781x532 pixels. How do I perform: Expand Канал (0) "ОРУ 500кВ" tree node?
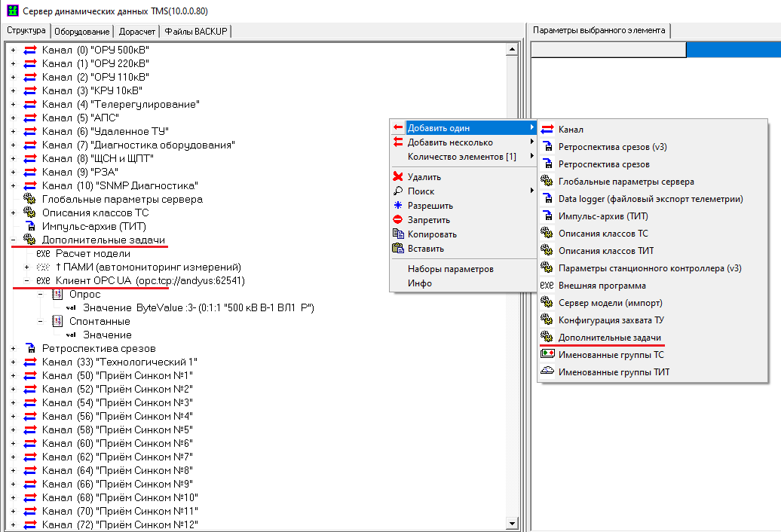click(x=14, y=50)
